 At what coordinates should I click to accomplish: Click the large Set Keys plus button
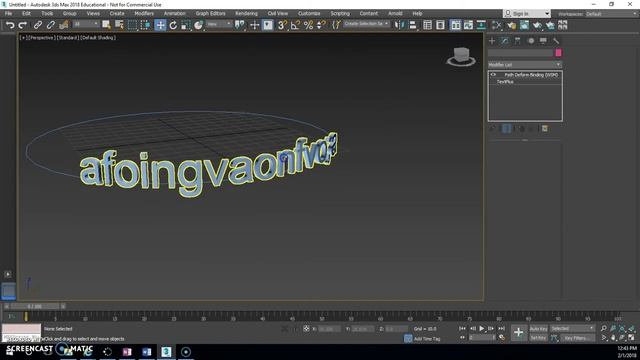[518, 333]
